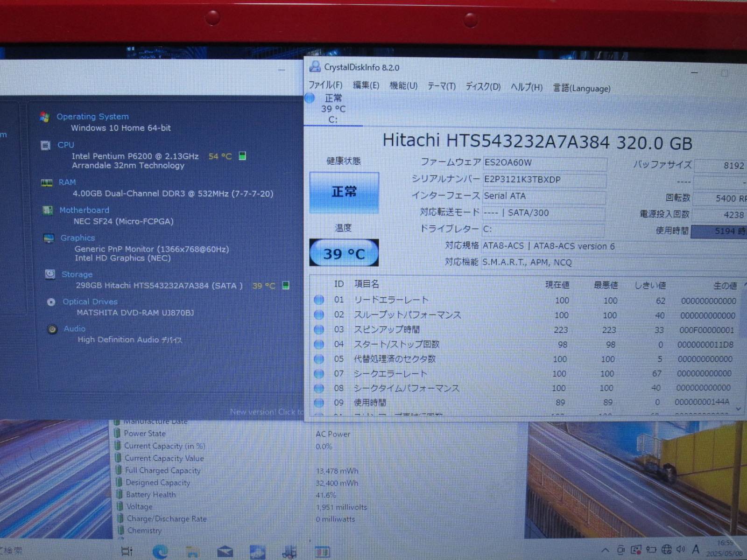Open the CPU section link in Speccy
747x560 pixels.
(66, 145)
